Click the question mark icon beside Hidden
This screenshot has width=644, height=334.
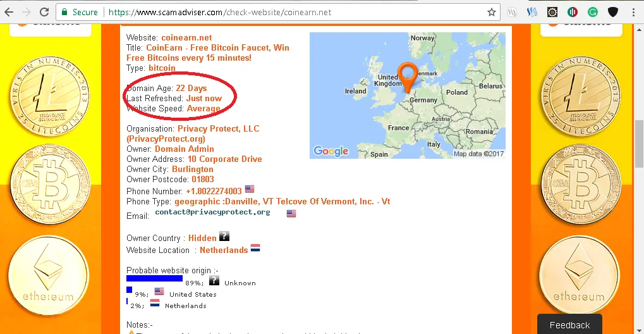(x=224, y=236)
